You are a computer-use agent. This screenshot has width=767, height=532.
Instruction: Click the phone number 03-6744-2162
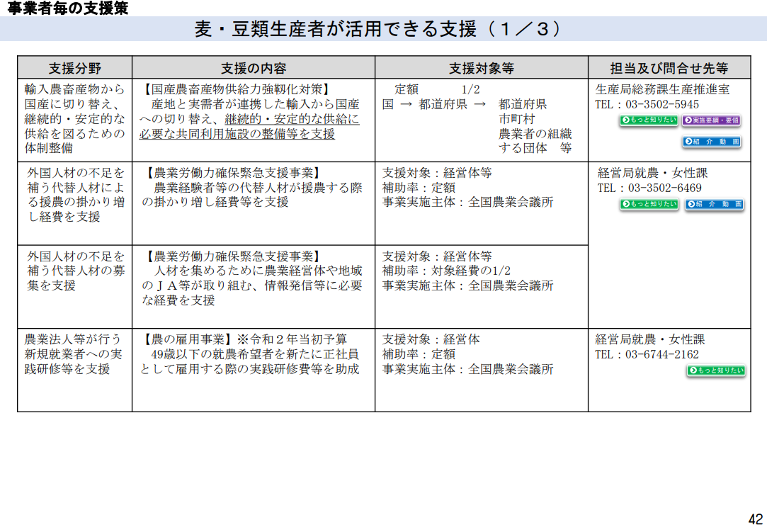point(662,354)
